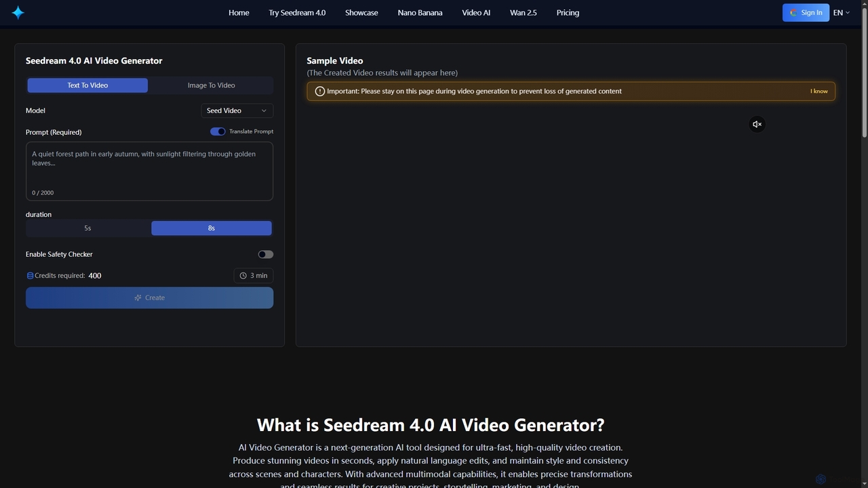Viewport: 868px width, 488px height.
Task: Click the Google icon on Sign In
Action: (x=793, y=12)
